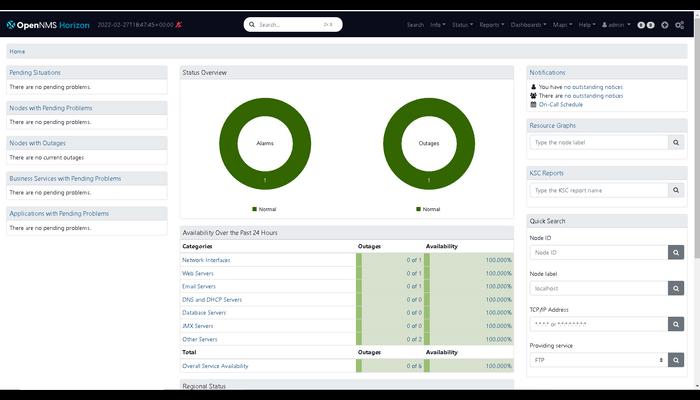
Task: Click the KSC Reports search magnifier button
Action: click(677, 190)
